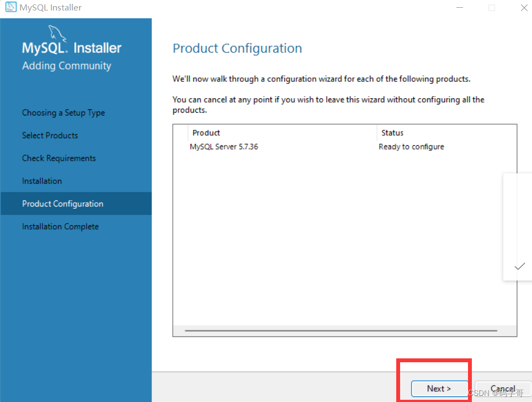Open the Check Requirements step
The image size is (532, 402).
tap(59, 158)
